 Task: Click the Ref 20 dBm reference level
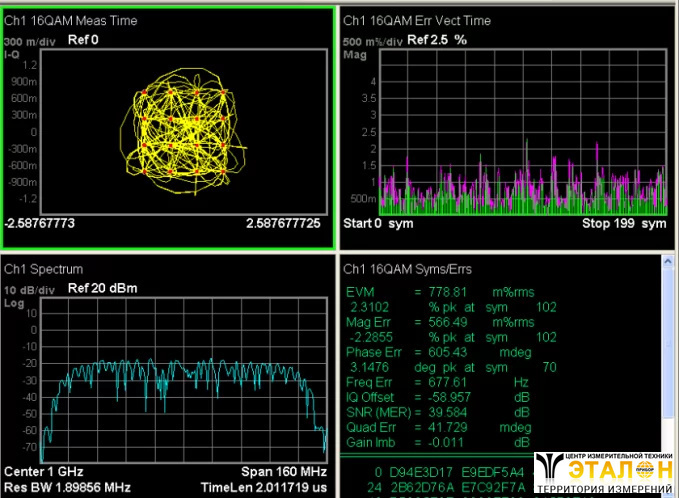(101, 289)
